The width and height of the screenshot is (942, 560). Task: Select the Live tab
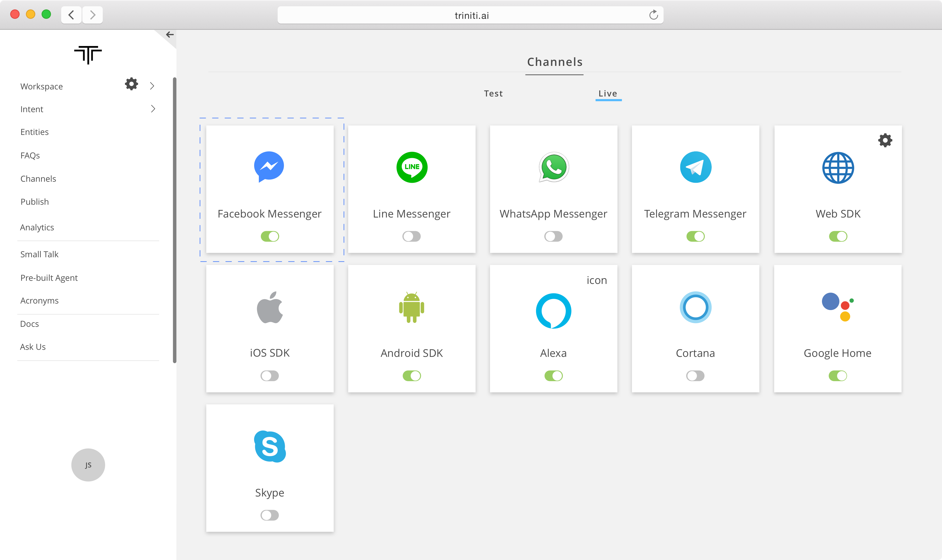tap(608, 94)
